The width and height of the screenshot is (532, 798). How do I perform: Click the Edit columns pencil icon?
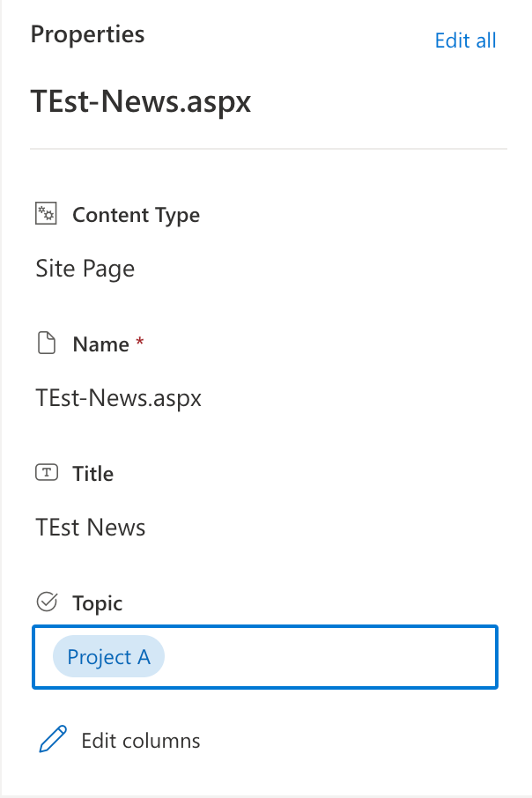[x=53, y=740]
